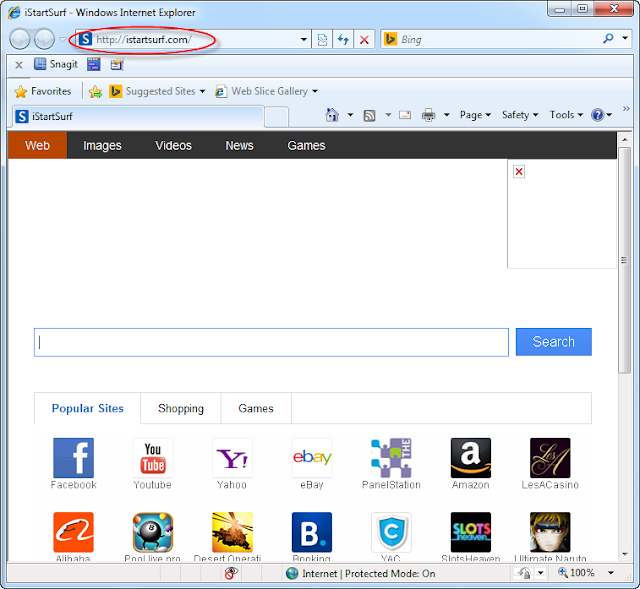This screenshot has height=589, width=640.
Task: Open the Alibaba shortcut icon
Action: click(x=73, y=532)
